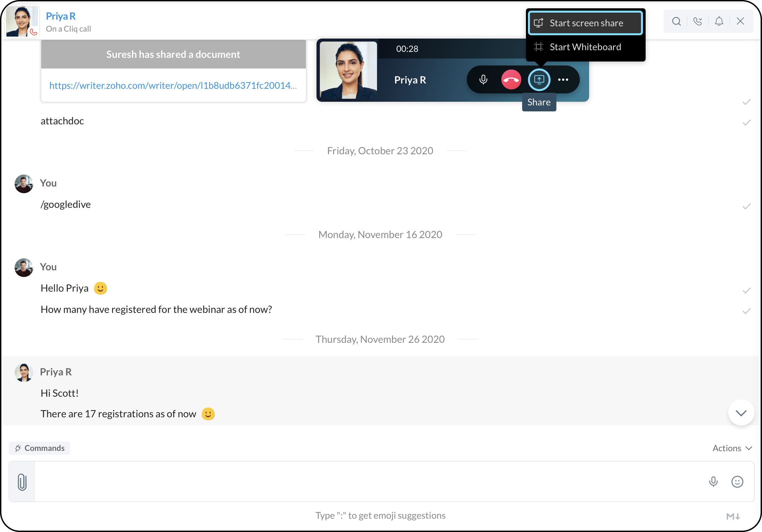Click sent checkmark beside /googledive
The width and height of the screenshot is (762, 532).
pos(746,206)
